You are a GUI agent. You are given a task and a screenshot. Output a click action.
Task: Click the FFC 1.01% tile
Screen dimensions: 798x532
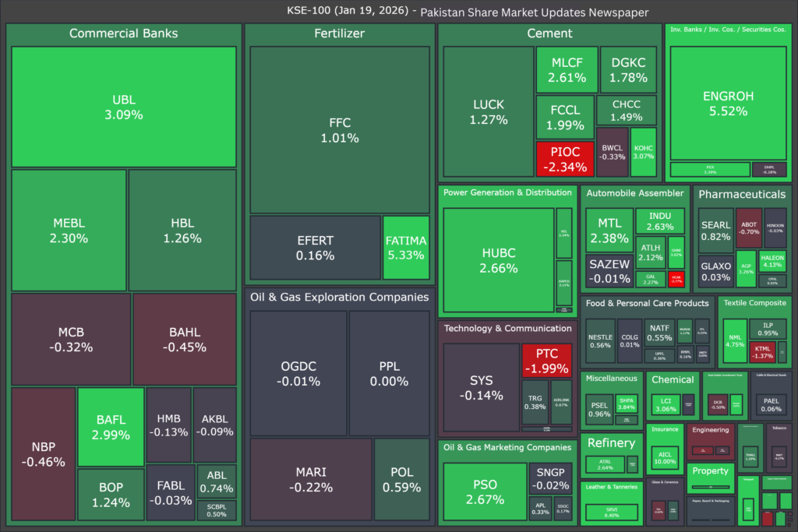339,130
